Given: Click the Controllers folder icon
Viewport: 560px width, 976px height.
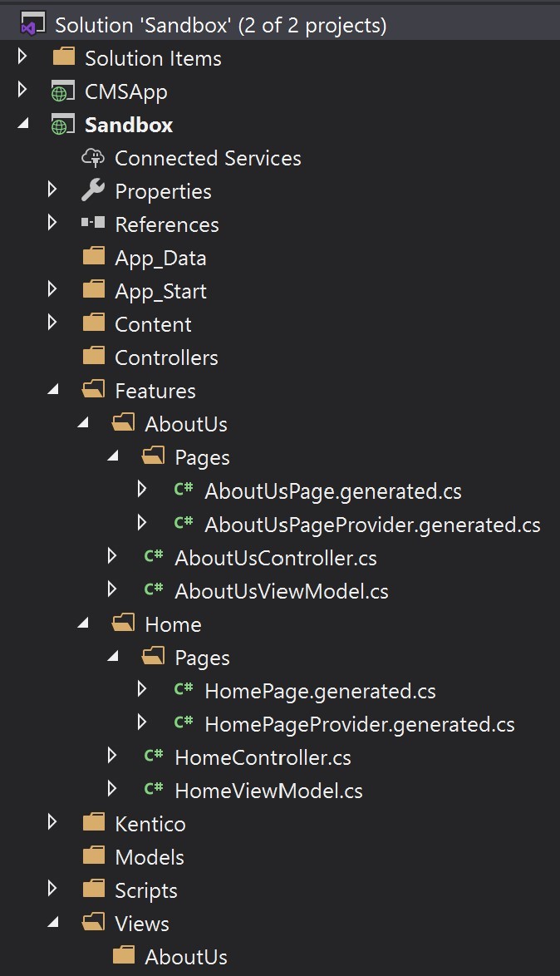Looking at the screenshot, I should click(x=93, y=356).
